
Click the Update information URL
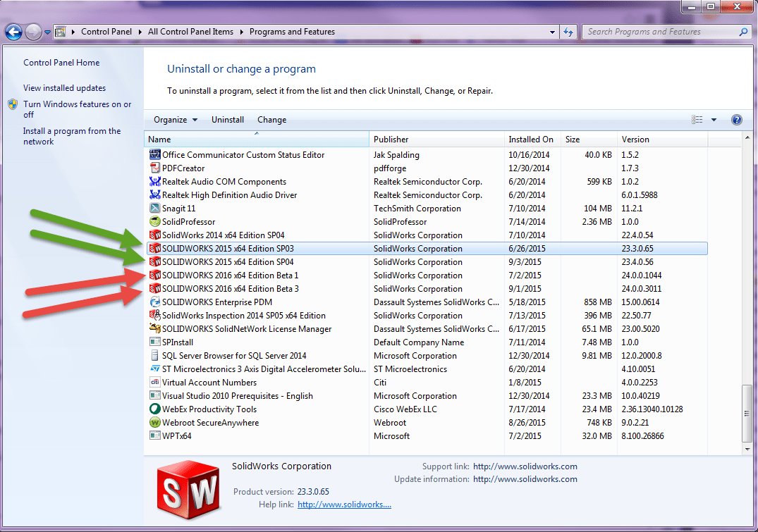[x=525, y=479]
